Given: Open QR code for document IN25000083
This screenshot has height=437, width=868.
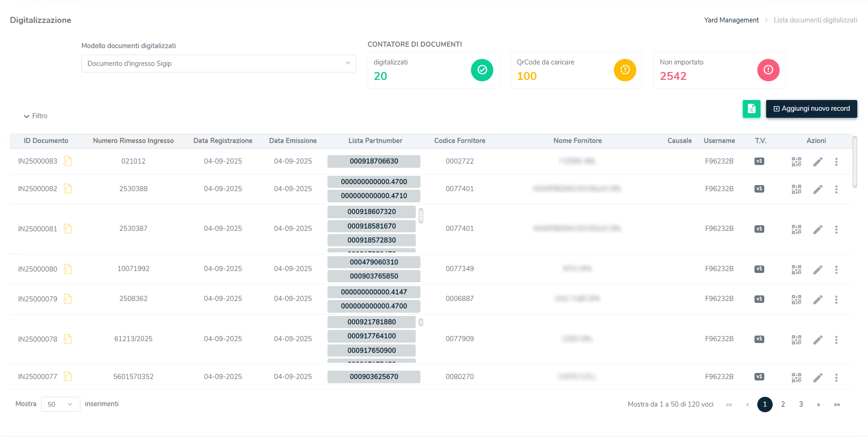Looking at the screenshot, I should pos(796,162).
